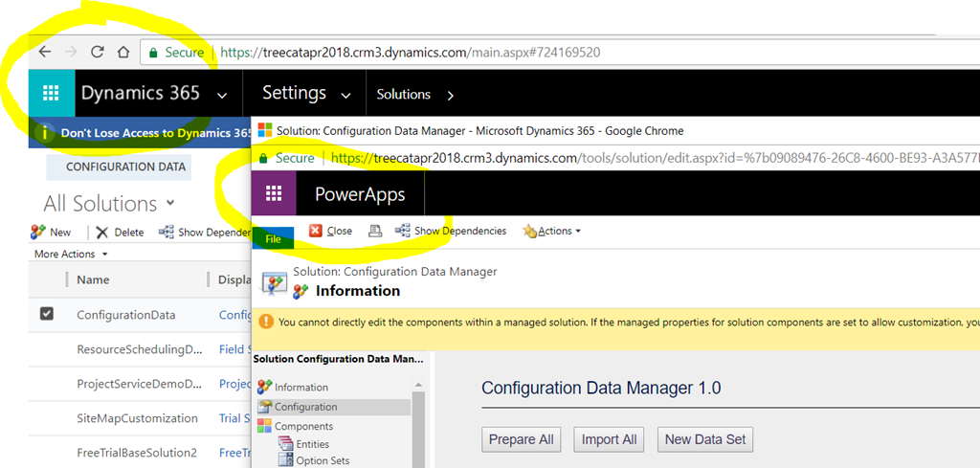Click Solutions in the navigation bar

403,95
